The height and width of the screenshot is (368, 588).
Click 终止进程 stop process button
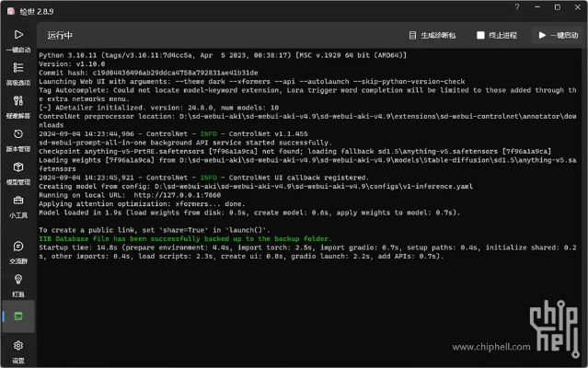(497, 35)
